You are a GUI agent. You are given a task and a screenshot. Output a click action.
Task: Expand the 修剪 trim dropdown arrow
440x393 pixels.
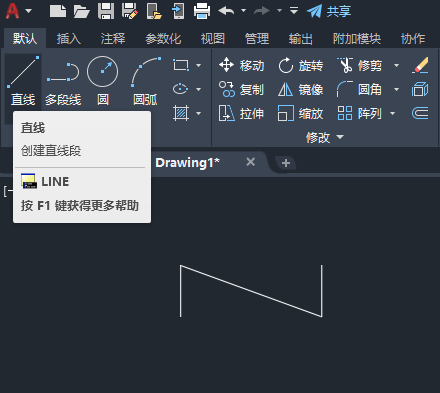(x=396, y=65)
